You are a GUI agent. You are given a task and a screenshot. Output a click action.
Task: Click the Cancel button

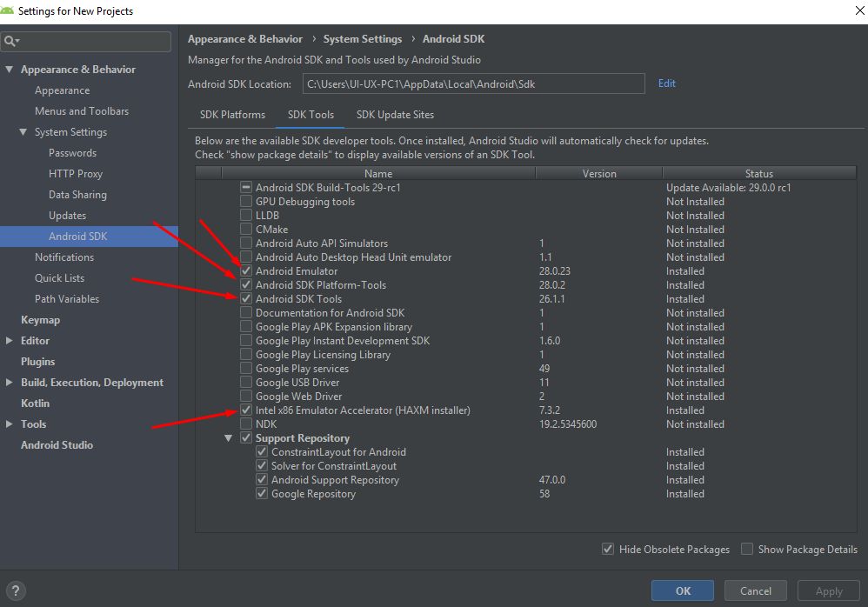coord(756,590)
